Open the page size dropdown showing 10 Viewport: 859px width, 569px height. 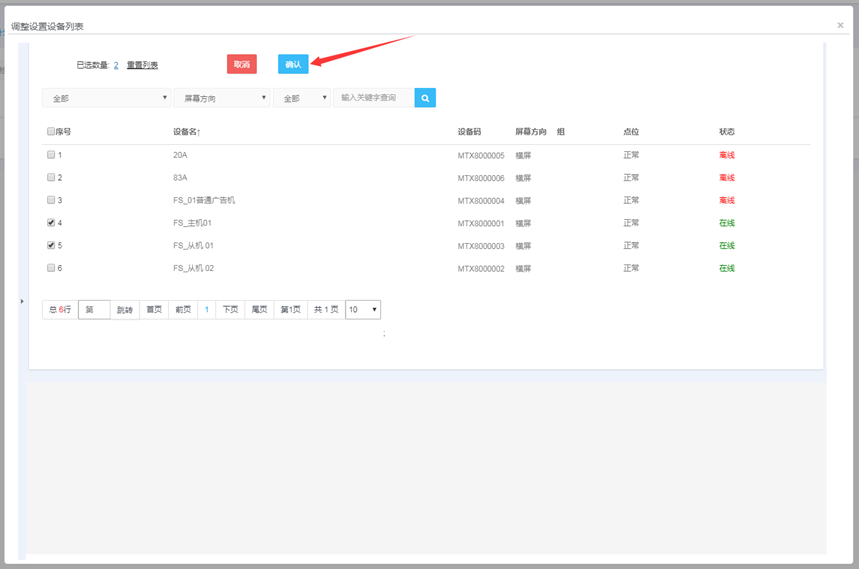(x=363, y=310)
